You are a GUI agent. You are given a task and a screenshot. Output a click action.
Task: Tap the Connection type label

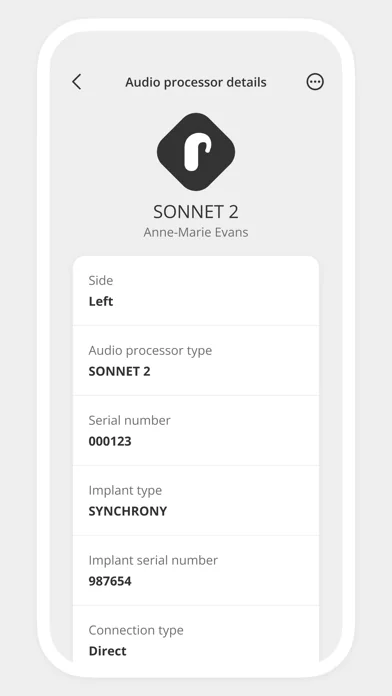point(136,630)
